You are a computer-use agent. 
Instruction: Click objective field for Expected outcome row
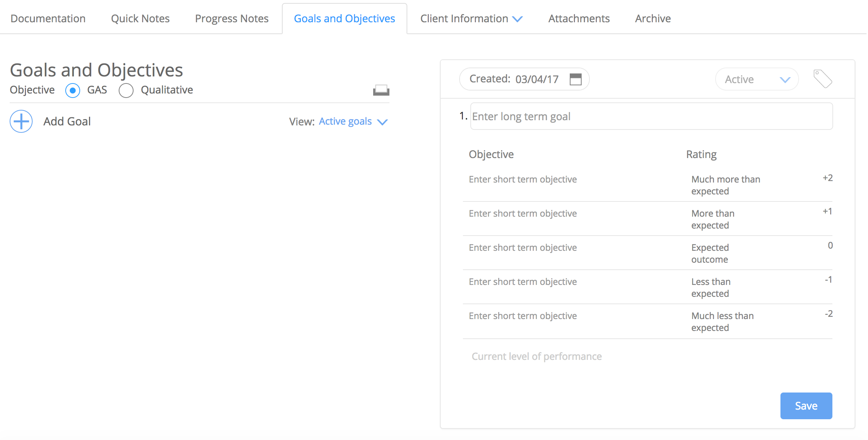523,248
